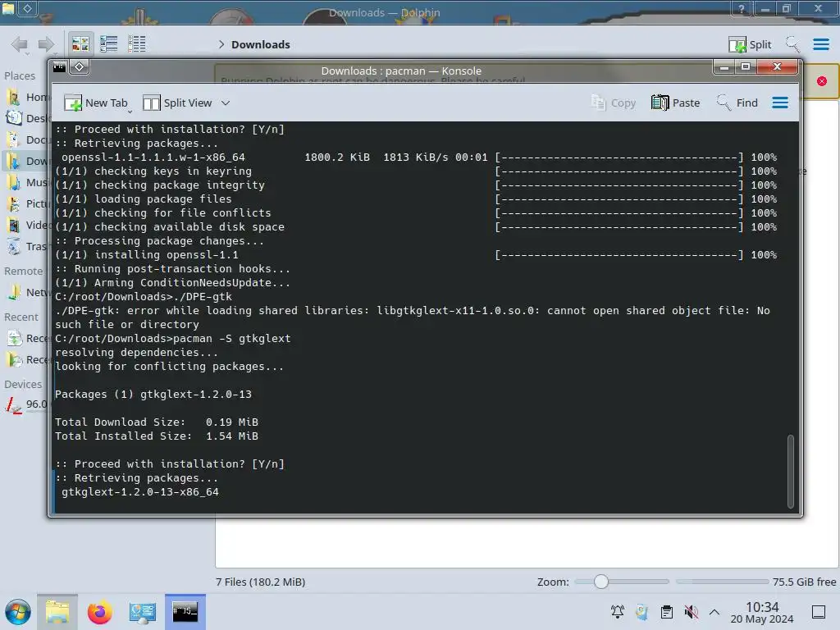This screenshot has height=630, width=840.
Task: Open Desktop in Places sidebar
Action: (x=28, y=118)
